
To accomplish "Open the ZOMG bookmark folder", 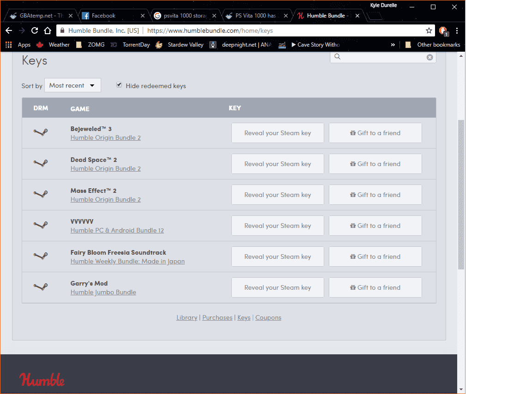I will tap(90, 45).
